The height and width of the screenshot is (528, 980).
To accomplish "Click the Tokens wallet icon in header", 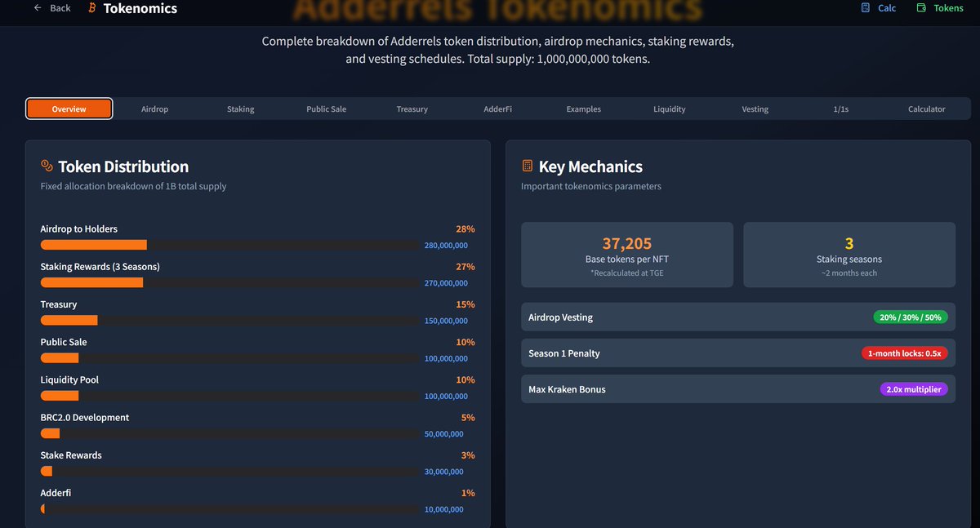I will point(921,8).
